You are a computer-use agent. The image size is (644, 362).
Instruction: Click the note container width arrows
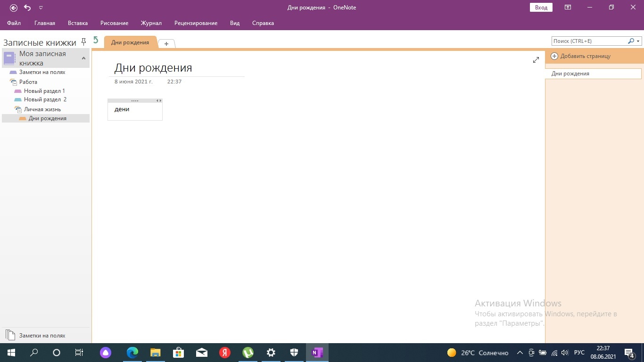159,101
